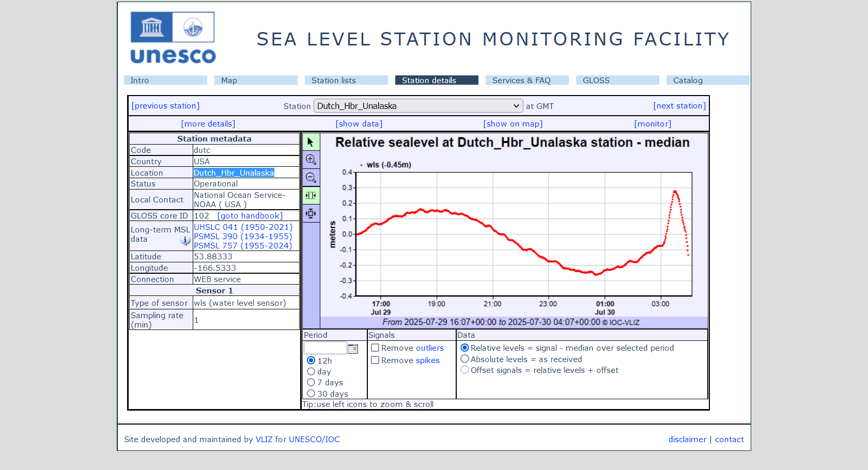Open the disclaimer link
Screen dimensions: 868x470
click(x=687, y=440)
